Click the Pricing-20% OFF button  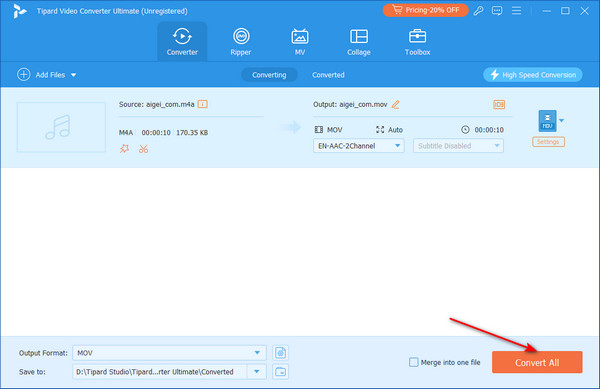pyautogui.click(x=426, y=10)
